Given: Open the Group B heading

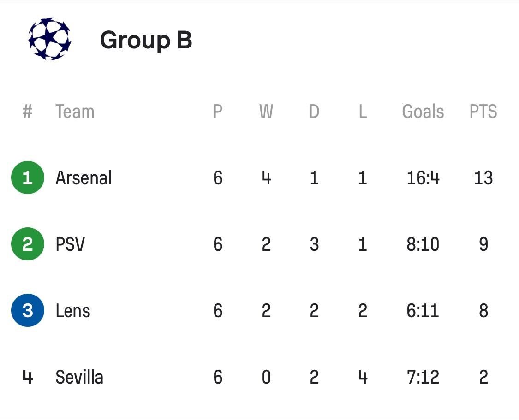Looking at the screenshot, I should (146, 40).
